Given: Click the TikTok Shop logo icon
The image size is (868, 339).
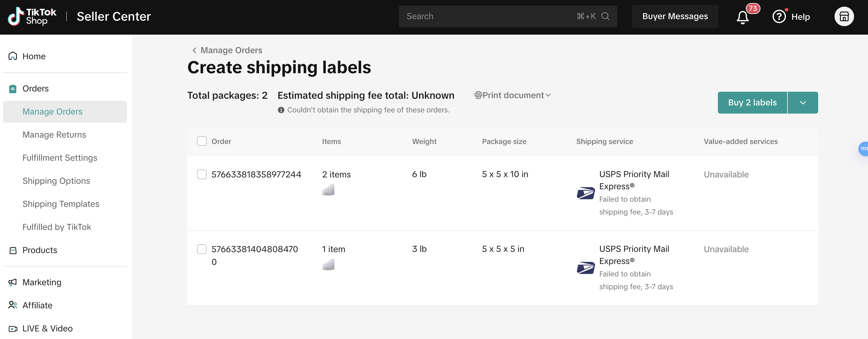Looking at the screenshot, I should tap(15, 16).
